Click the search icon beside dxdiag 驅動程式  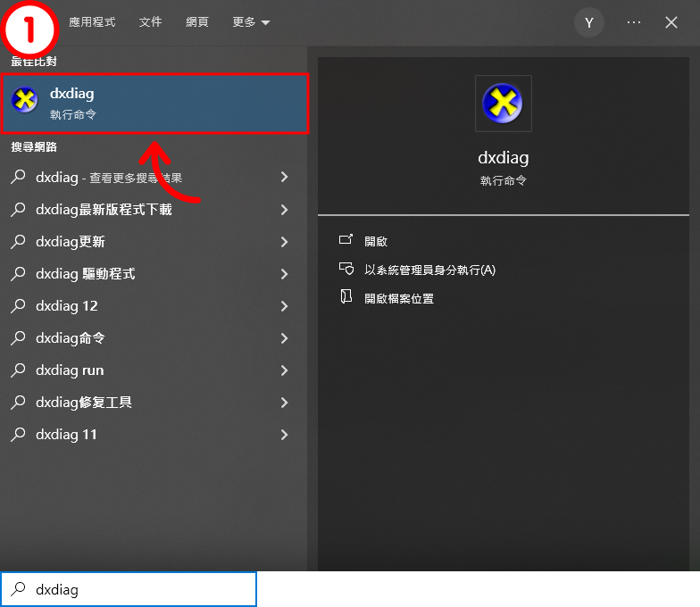click(x=18, y=273)
